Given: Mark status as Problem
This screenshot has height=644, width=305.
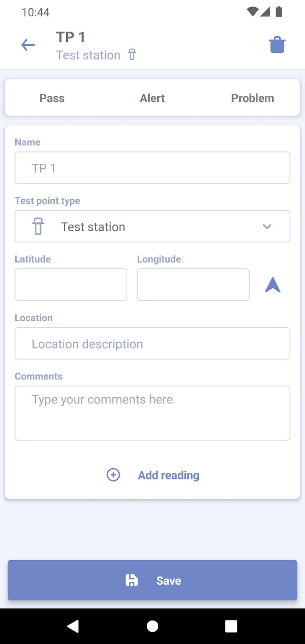Looking at the screenshot, I should [x=253, y=98].
